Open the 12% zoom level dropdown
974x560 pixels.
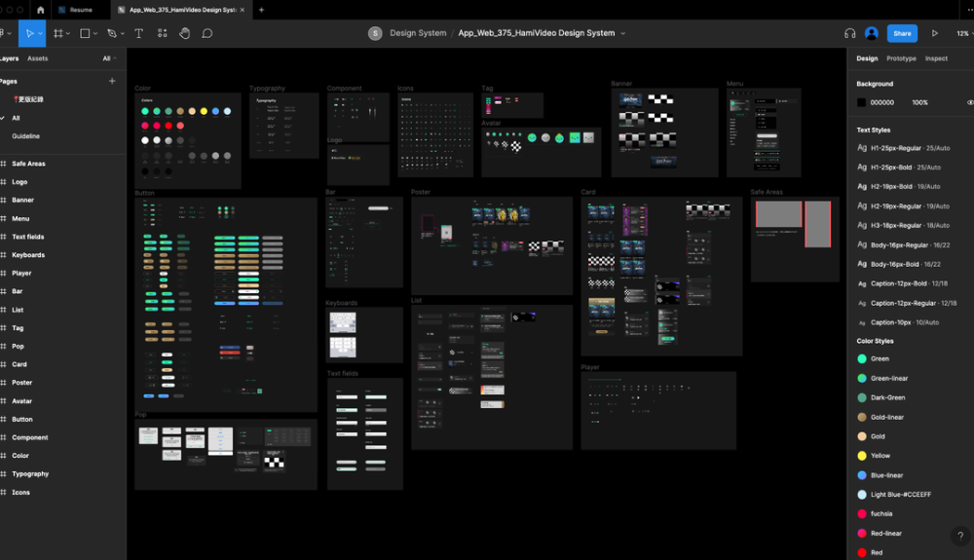click(x=963, y=33)
